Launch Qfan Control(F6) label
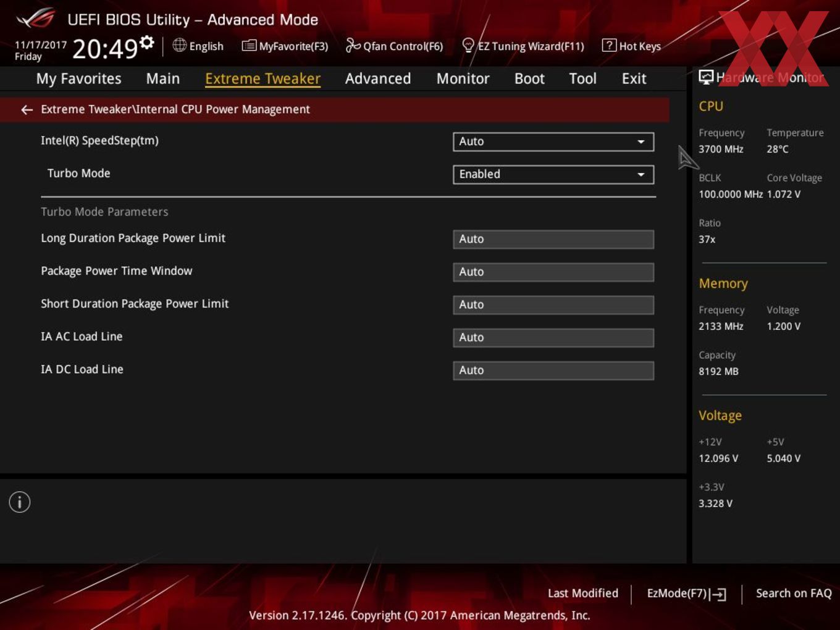This screenshot has height=630, width=840. (x=403, y=46)
